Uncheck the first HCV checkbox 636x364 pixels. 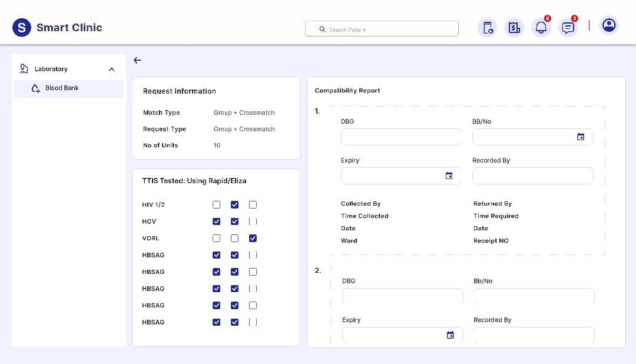[216, 221]
